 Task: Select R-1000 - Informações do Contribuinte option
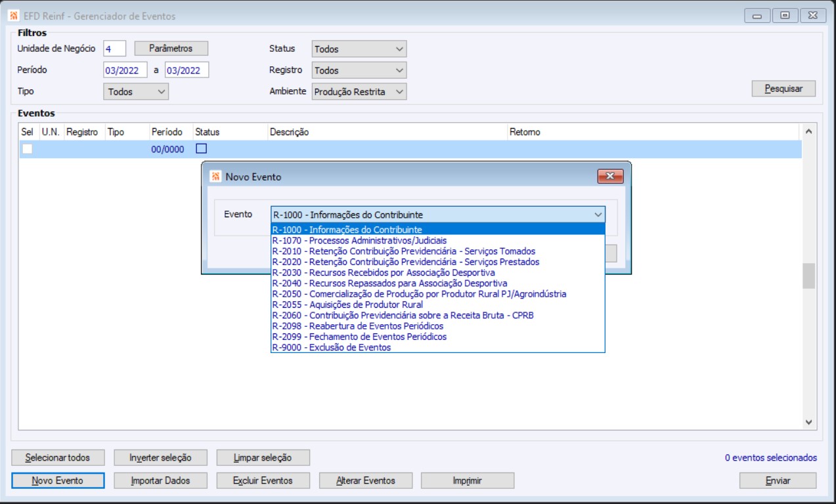pyautogui.click(x=438, y=230)
